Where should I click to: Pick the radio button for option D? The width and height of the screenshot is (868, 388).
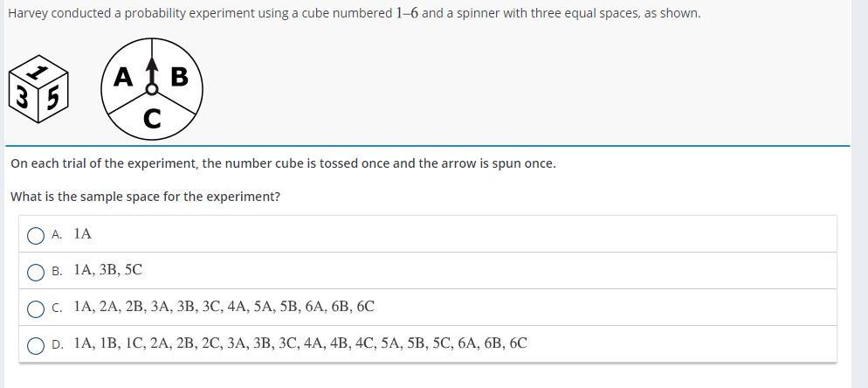coord(36,346)
